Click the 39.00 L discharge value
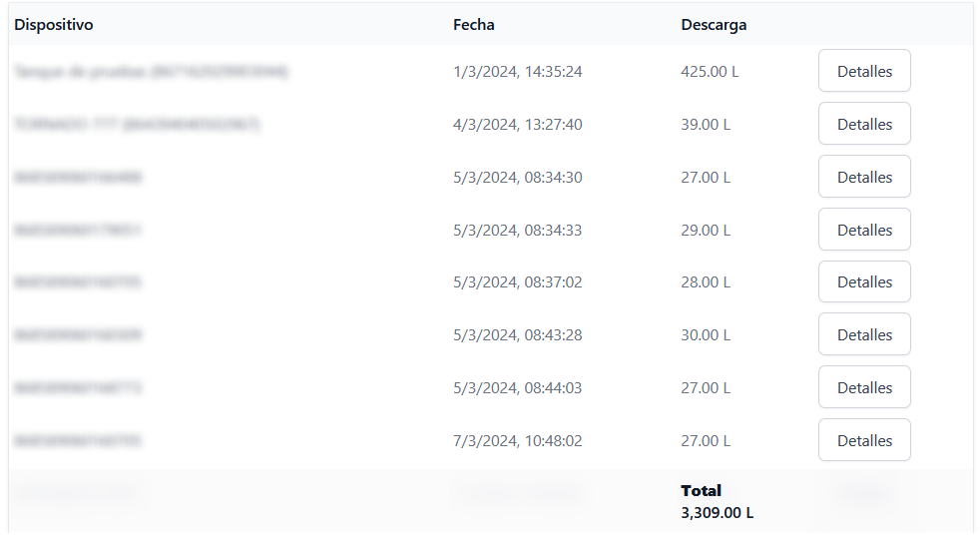The width and height of the screenshot is (980, 543). click(x=706, y=125)
